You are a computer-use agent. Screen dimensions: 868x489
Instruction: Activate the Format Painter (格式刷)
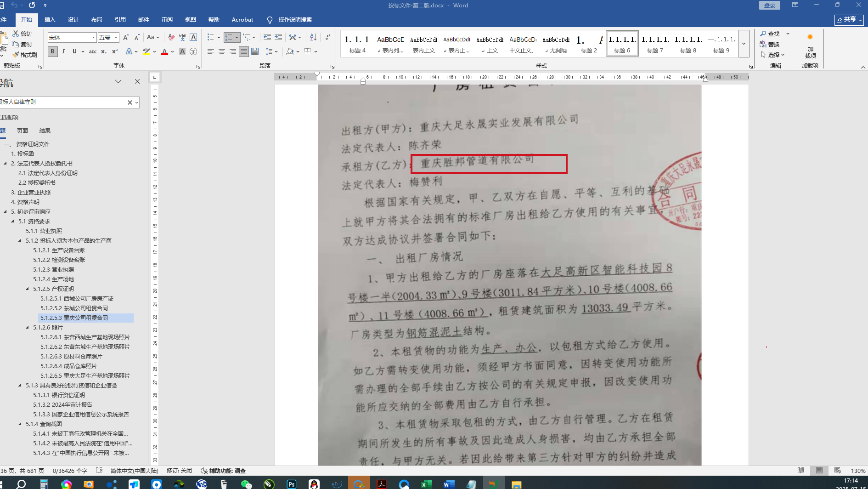coord(25,55)
